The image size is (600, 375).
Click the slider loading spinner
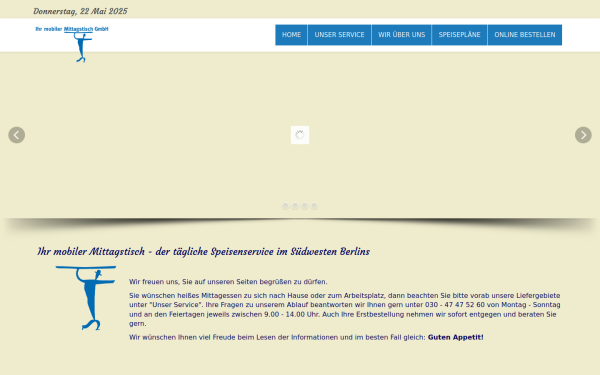pyautogui.click(x=300, y=135)
